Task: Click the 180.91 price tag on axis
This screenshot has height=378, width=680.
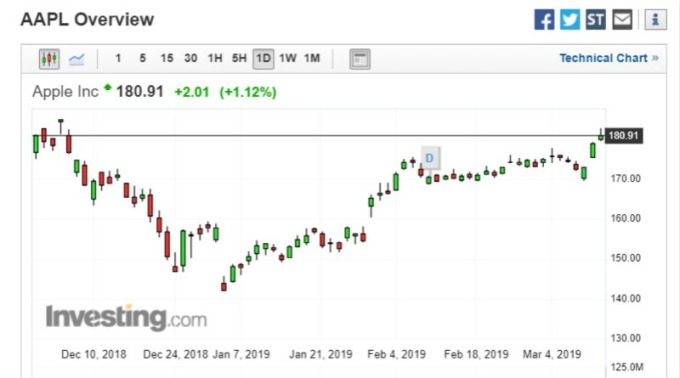Action: [x=624, y=136]
